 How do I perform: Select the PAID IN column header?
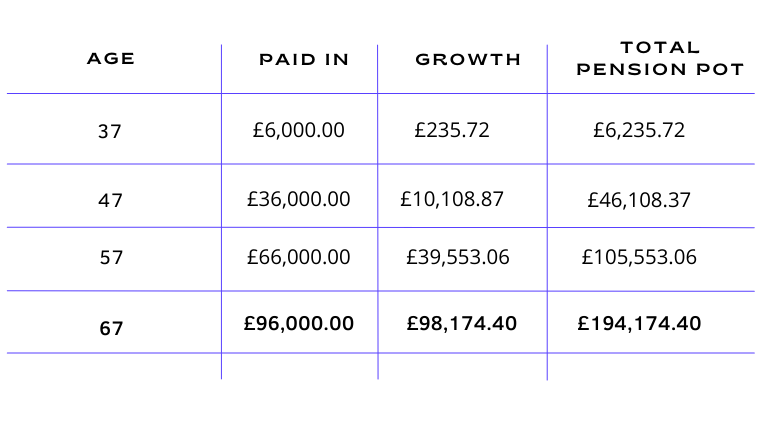[x=304, y=60]
